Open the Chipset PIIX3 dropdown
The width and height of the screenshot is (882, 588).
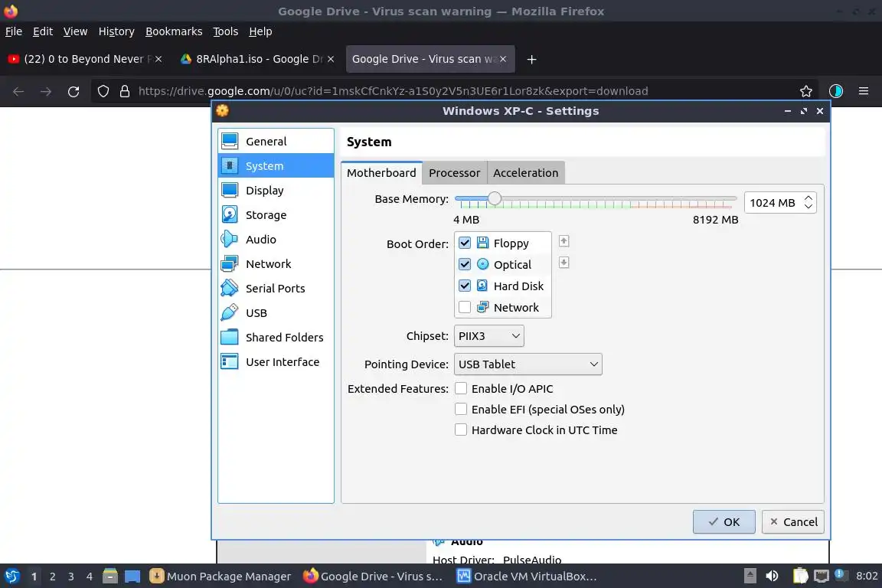point(488,336)
